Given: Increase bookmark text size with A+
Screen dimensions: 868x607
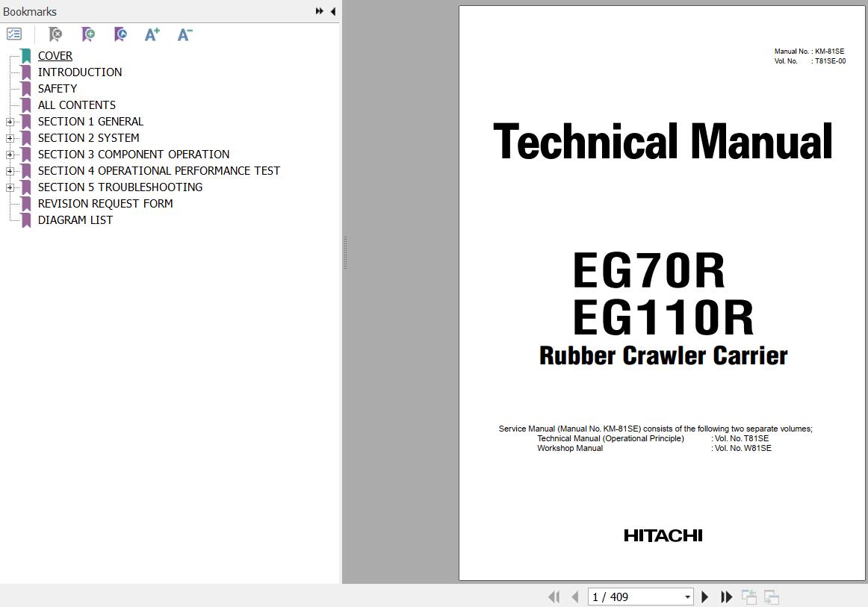Looking at the screenshot, I should (x=152, y=34).
